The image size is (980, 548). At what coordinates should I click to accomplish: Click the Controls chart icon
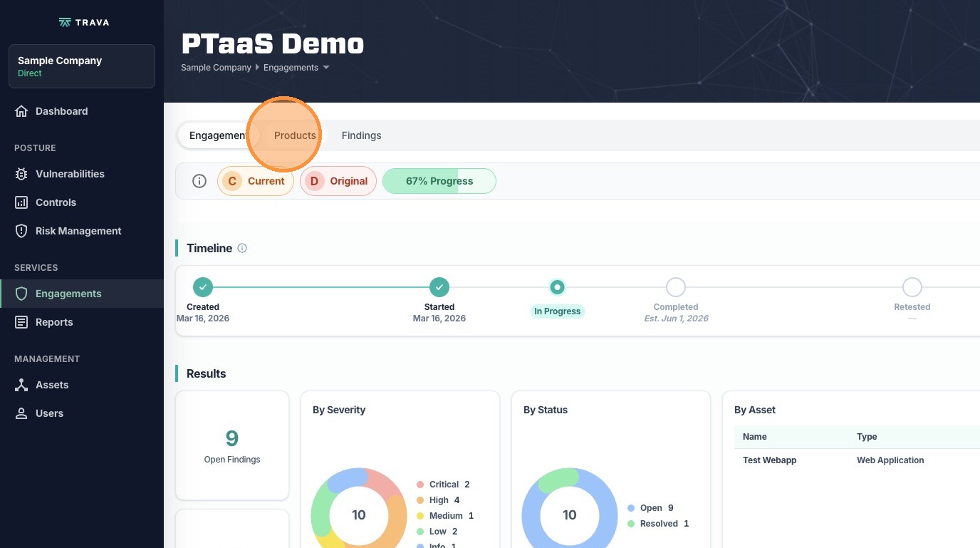21,202
